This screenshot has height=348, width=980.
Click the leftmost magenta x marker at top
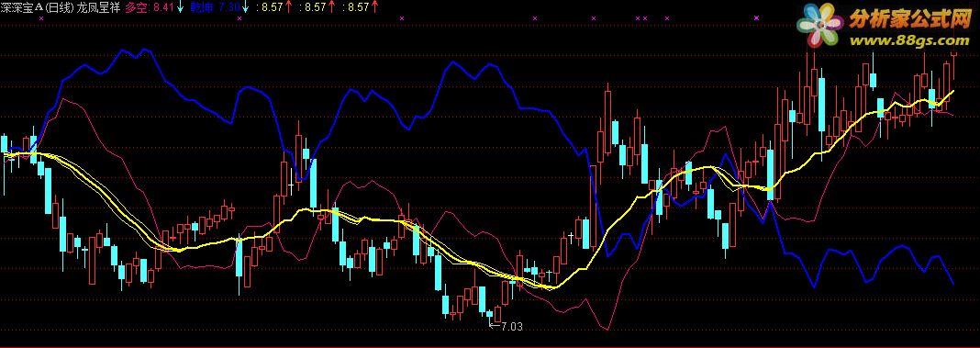(x=41, y=18)
